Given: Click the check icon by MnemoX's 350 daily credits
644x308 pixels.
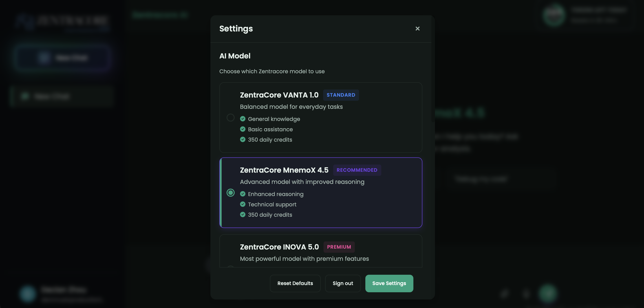Looking at the screenshot, I should [243, 214].
